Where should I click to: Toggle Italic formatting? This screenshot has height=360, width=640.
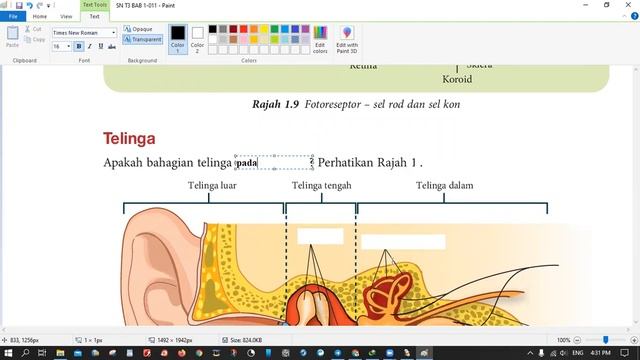[90, 47]
